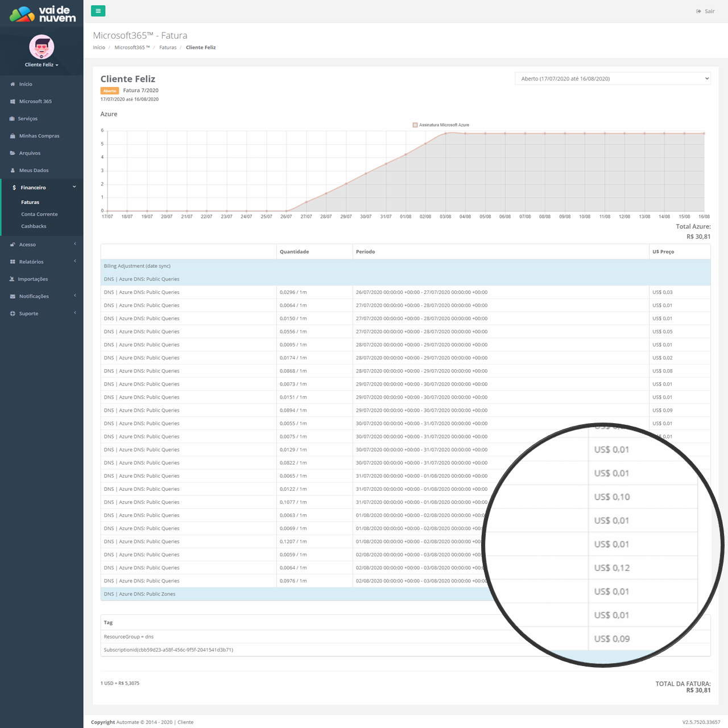Toggle the sidebar with the green hamburger button
728x728 pixels.
tap(98, 11)
